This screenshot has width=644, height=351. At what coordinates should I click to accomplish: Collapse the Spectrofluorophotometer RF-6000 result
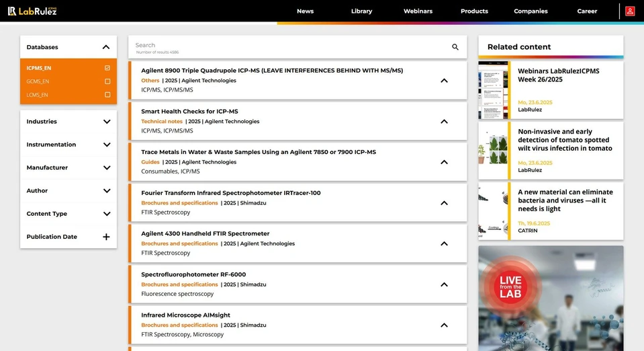(444, 284)
